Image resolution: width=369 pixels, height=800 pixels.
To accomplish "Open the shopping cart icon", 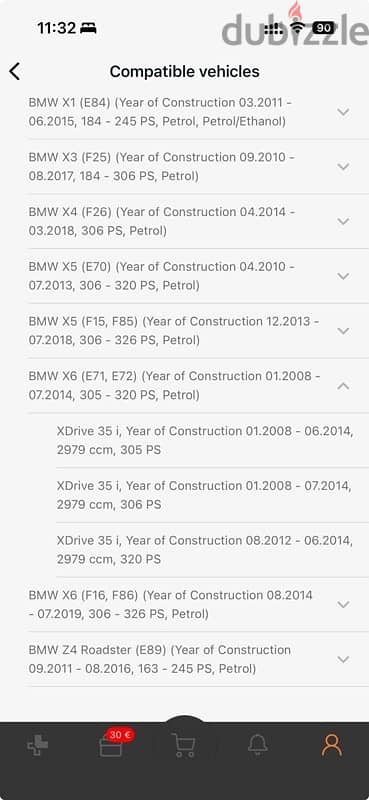I will (184, 745).
